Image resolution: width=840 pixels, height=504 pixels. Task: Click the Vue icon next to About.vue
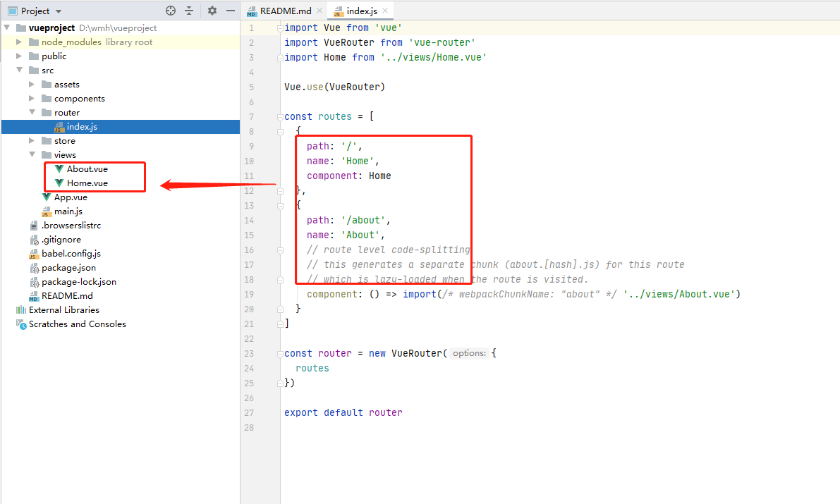pos(59,168)
